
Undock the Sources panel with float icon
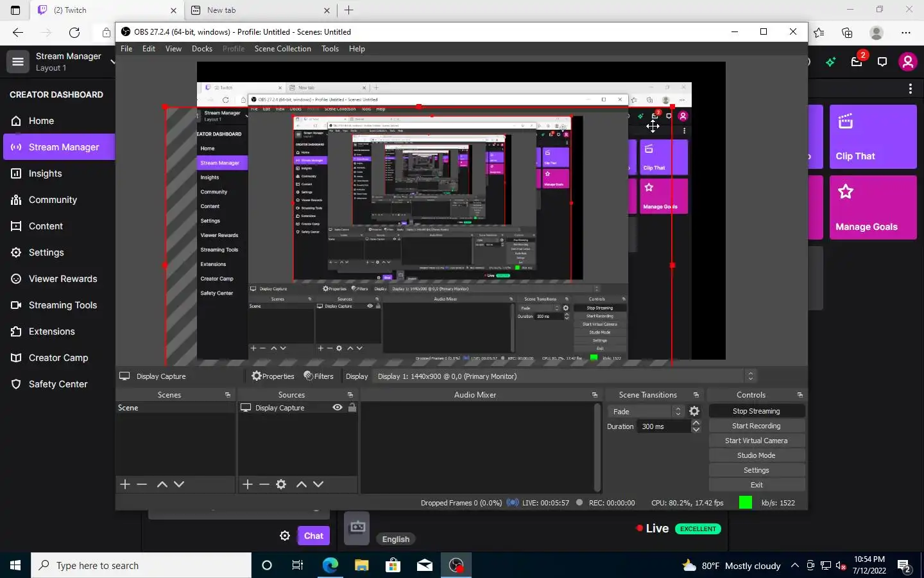click(x=350, y=395)
